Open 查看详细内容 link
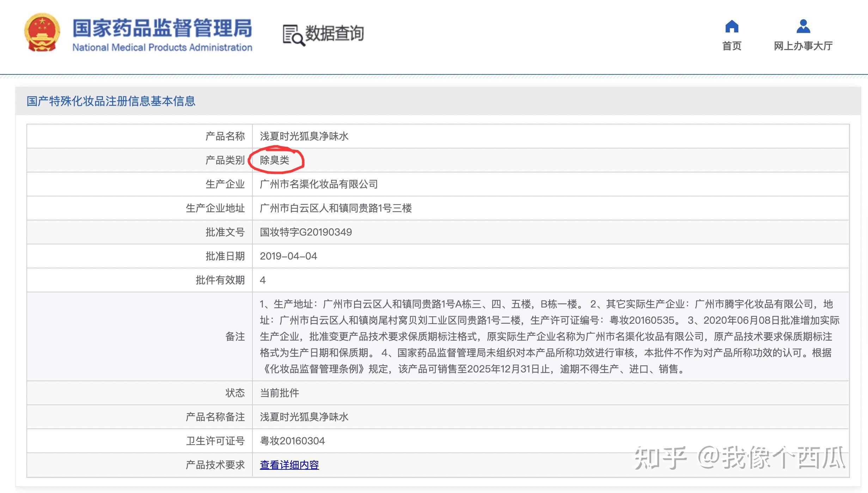868x493 pixels. [x=289, y=465]
